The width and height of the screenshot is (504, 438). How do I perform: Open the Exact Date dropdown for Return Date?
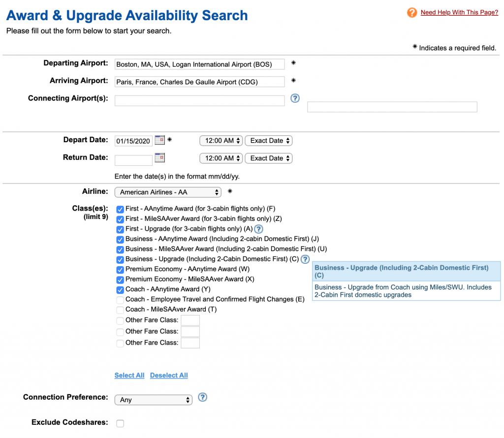tap(268, 158)
